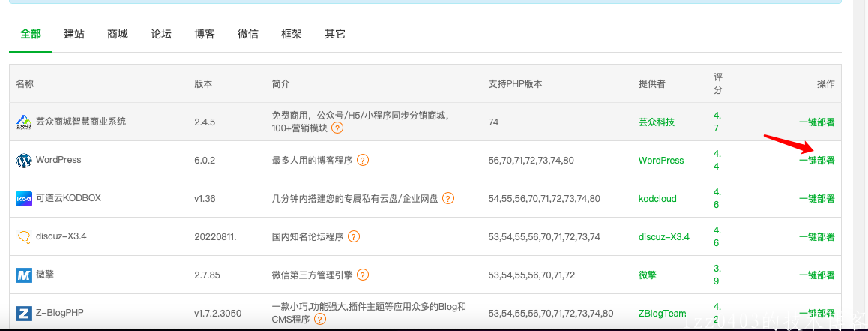Click the 微擎 name text

coord(45,275)
